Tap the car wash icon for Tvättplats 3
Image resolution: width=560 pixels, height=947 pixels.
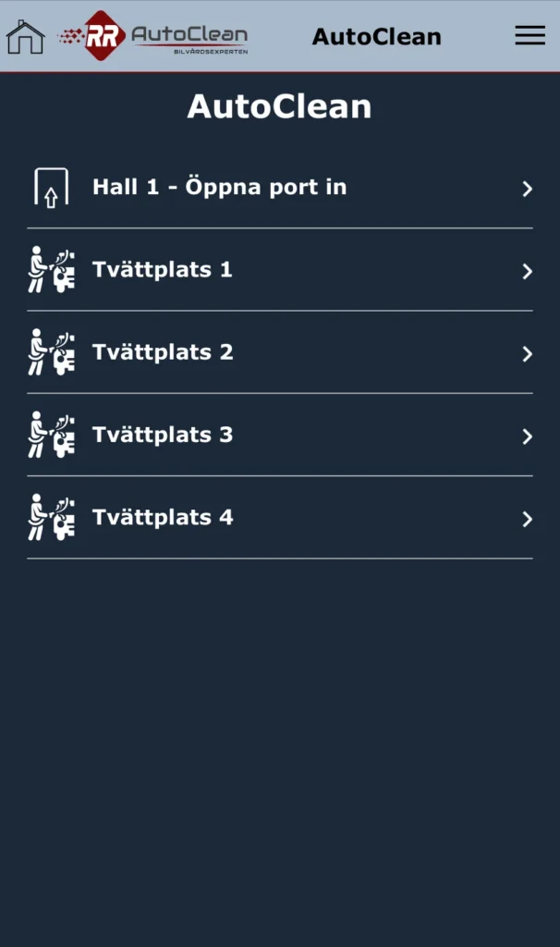click(51, 435)
